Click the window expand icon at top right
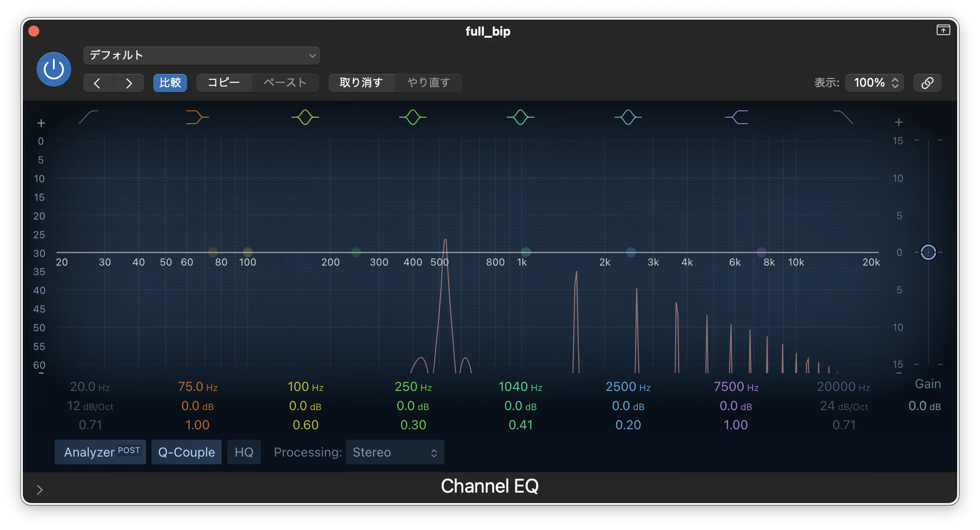980x530 pixels. coord(944,30)
